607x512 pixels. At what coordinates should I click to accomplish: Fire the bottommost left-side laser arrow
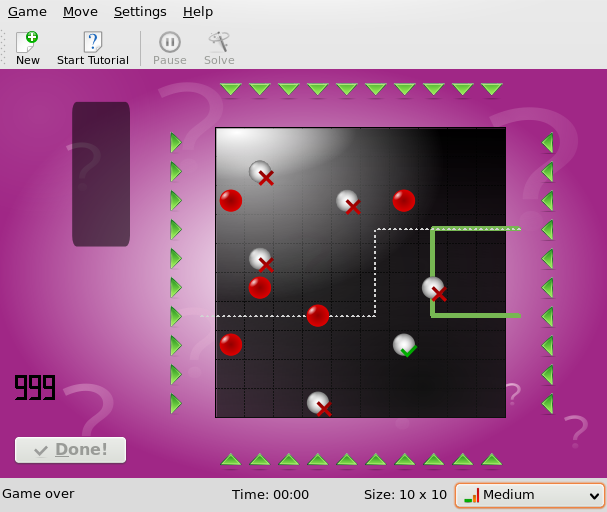coord(176,404)
